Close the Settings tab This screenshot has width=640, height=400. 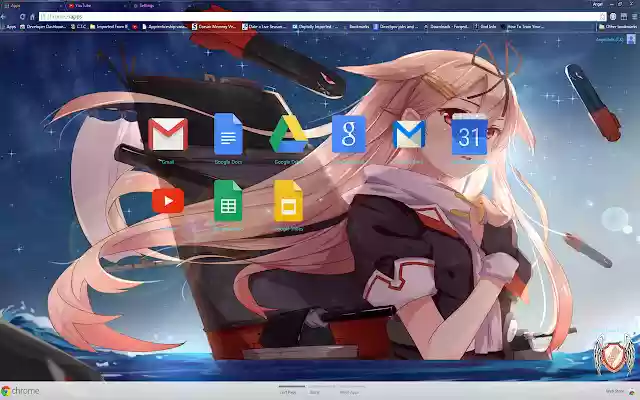coord(189,6)
